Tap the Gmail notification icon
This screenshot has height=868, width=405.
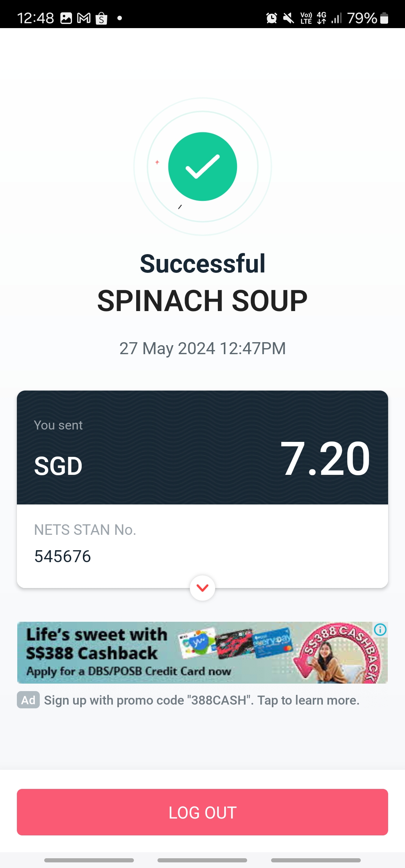(x=84, y=18)
